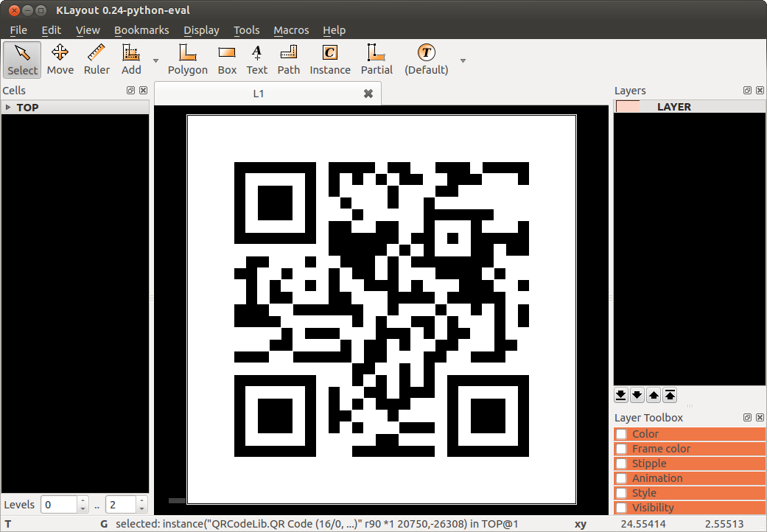The image size is (767, 532).
Task: Open the Macros menu
Action: click(x=291, y=30)
